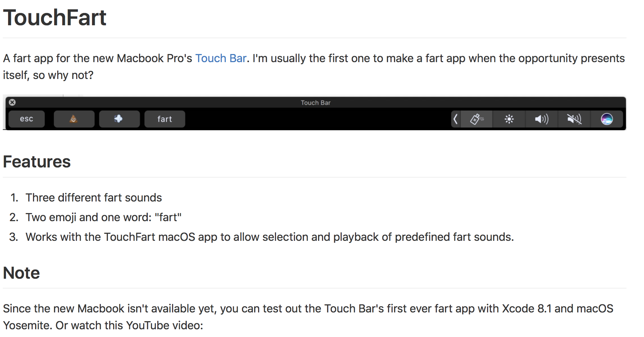Tap the wind puff emoji button
This screenshot has height=337, width=644.
(119, 119)
